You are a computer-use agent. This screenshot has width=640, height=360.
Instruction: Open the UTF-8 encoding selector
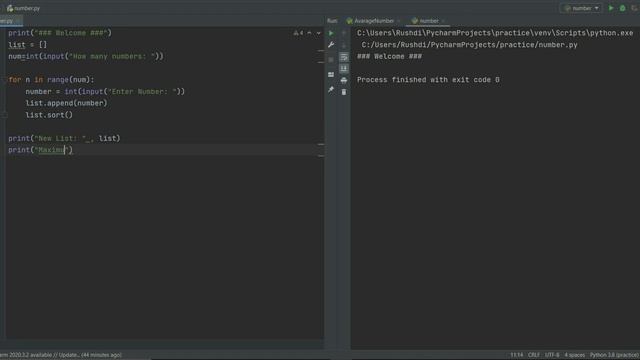pyautogui.click(x=552, y=355)
